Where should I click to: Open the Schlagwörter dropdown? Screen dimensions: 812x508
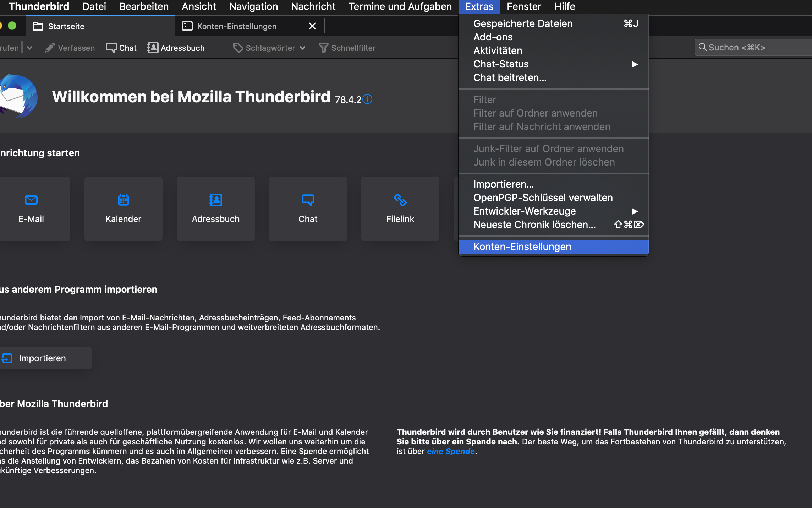(x=269, y=48)
